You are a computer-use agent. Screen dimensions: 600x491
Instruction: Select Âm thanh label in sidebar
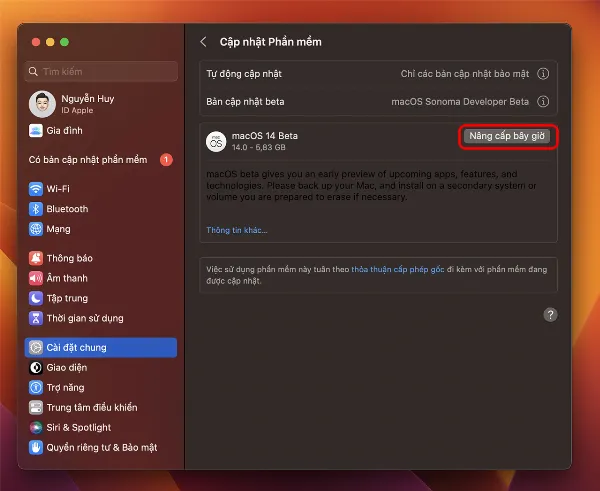tap(67, 278)
